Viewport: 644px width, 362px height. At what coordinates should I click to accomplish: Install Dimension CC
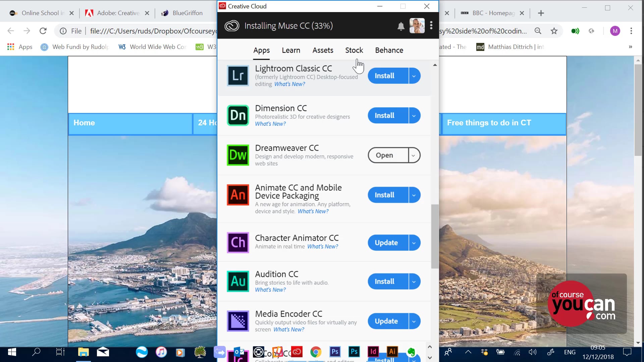coord(388,116)
